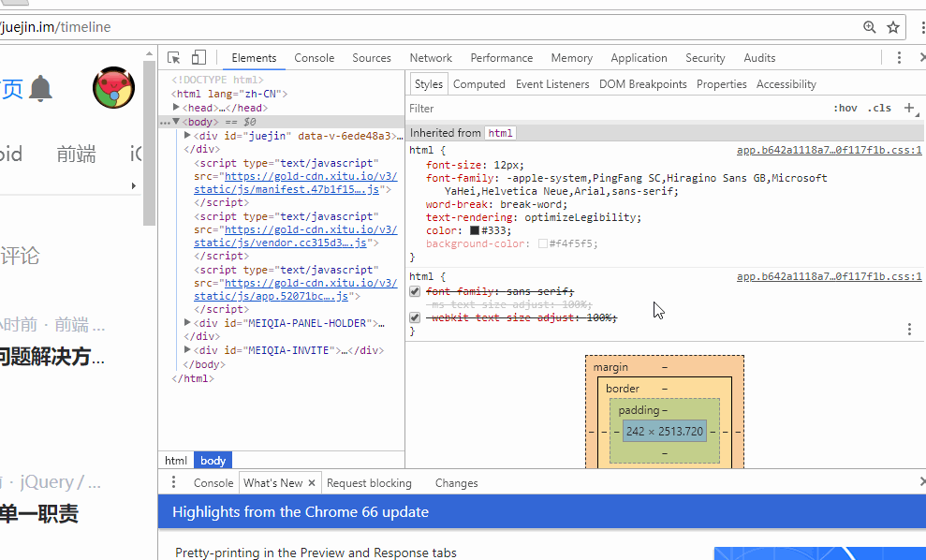Add new style rule with plus icon

tap(908, 108)
